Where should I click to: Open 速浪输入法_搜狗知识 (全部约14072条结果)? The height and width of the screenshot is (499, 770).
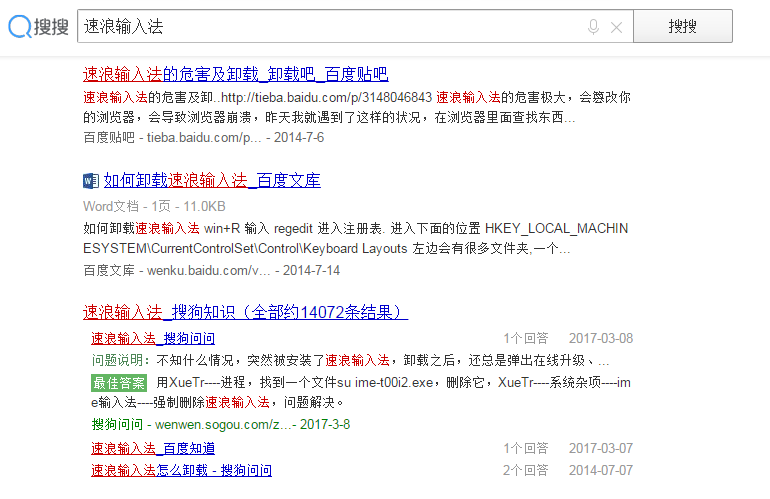pos(246,312)
